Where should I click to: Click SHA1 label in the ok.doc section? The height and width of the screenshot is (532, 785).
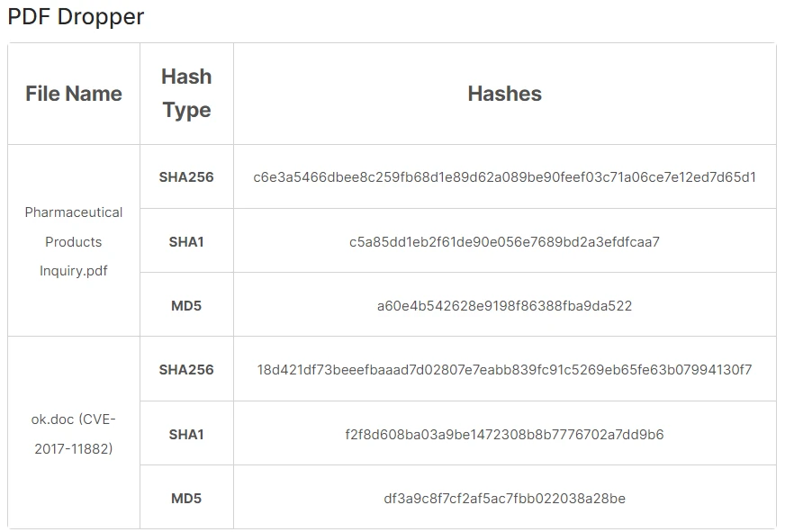point(186,435)
